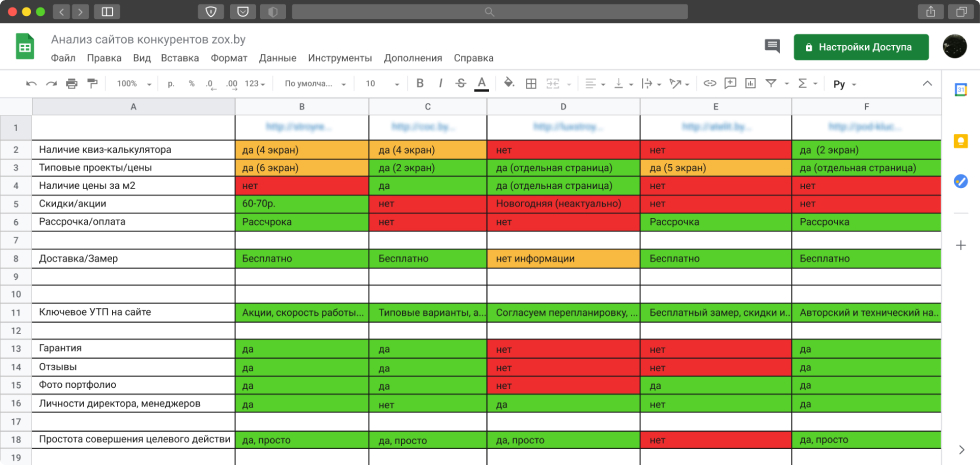Viewport: 980px width, 465px height.
Task: Select cell Наличие квиз-калькулятора in column A
Action: pos(133,150)
